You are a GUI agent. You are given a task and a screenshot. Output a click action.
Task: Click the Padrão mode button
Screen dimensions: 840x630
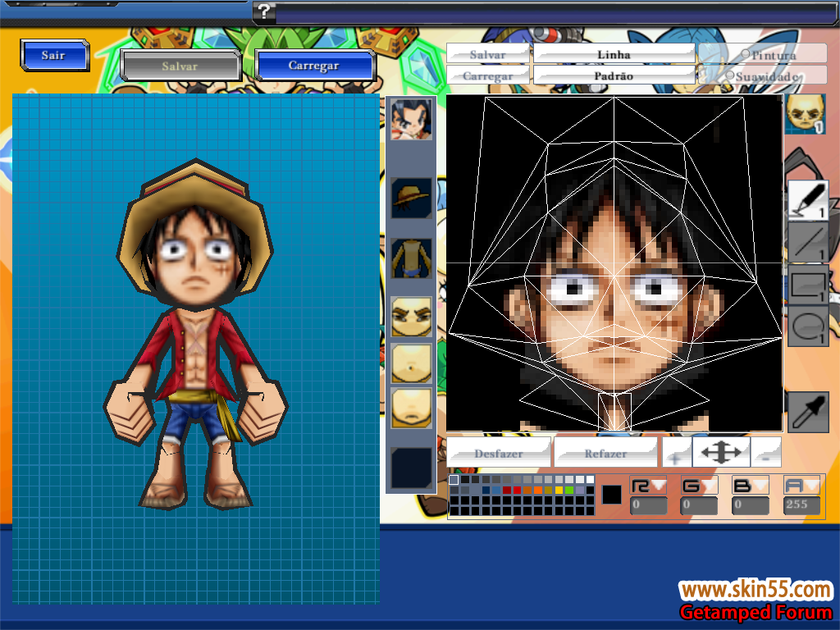click(614, 75)
